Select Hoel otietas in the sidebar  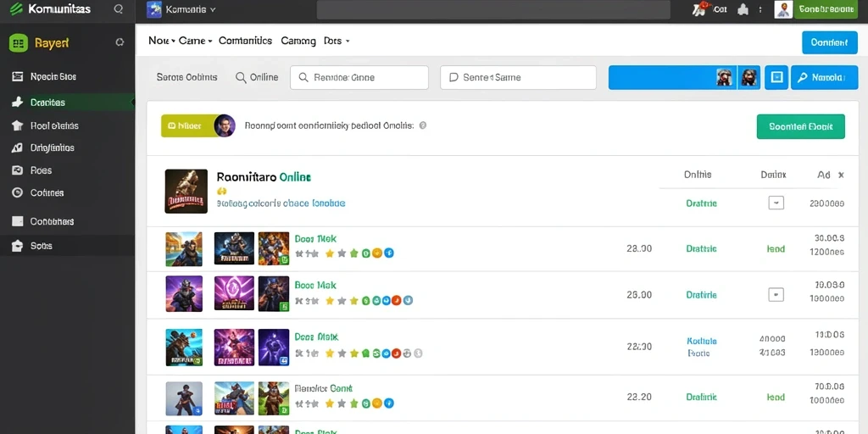[55, 125]
